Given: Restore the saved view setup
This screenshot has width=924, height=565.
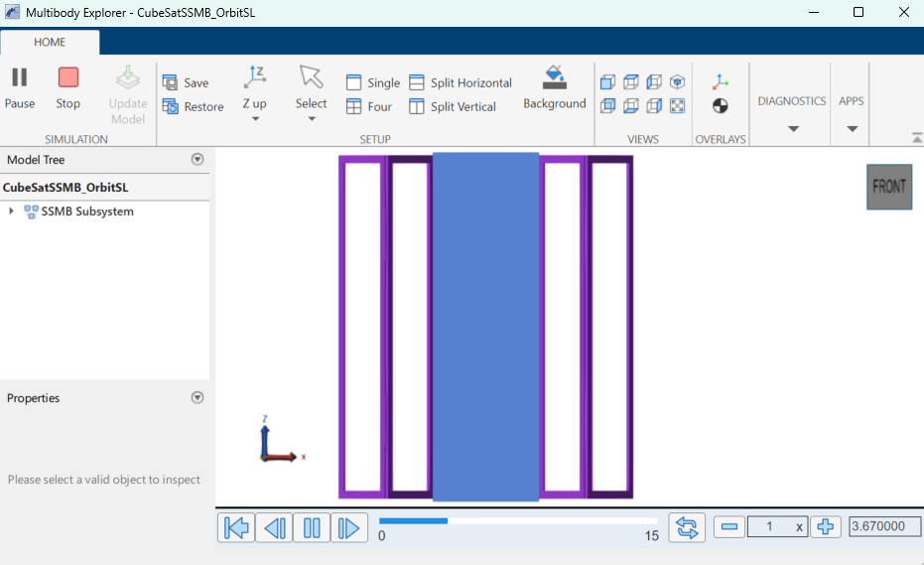Looking at the screenshot, I should coord(194,107).
